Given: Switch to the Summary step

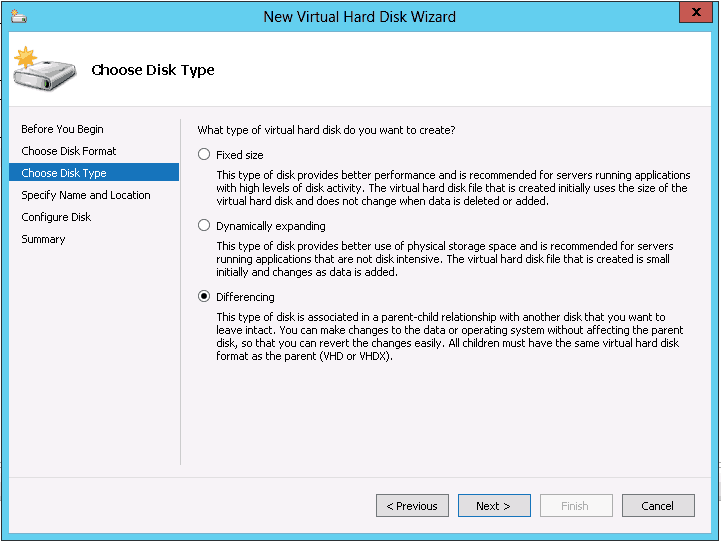Looking at the screenshot, I should pos(43,239).
